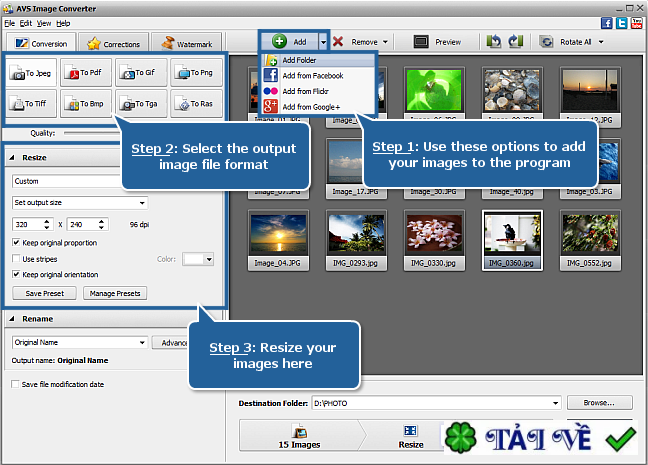The height and width of the screenshot is (465, 648).
Task: Select the IMG_0293.jpg thumbnail
Action: click(x=356, y=240)
